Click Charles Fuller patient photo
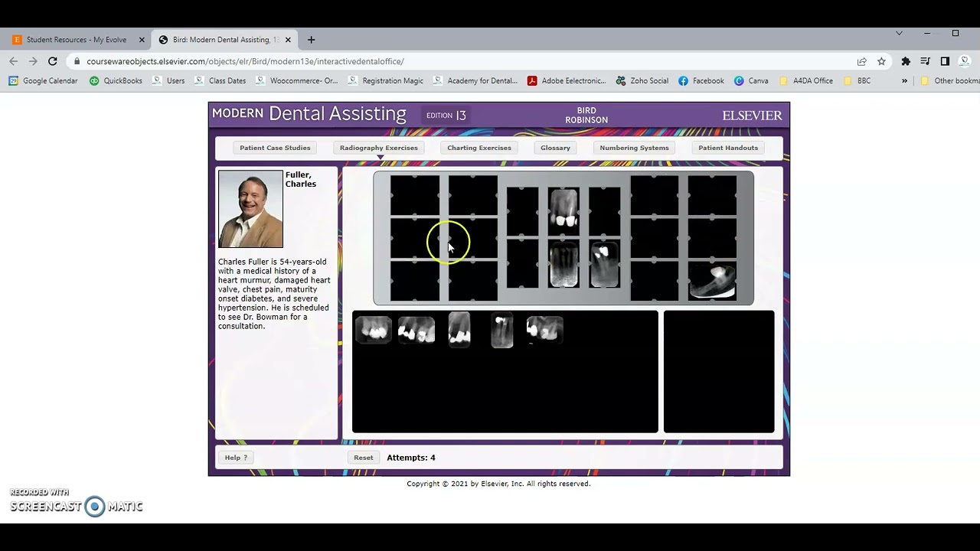The image size is (980, 551). click(250, 209)
